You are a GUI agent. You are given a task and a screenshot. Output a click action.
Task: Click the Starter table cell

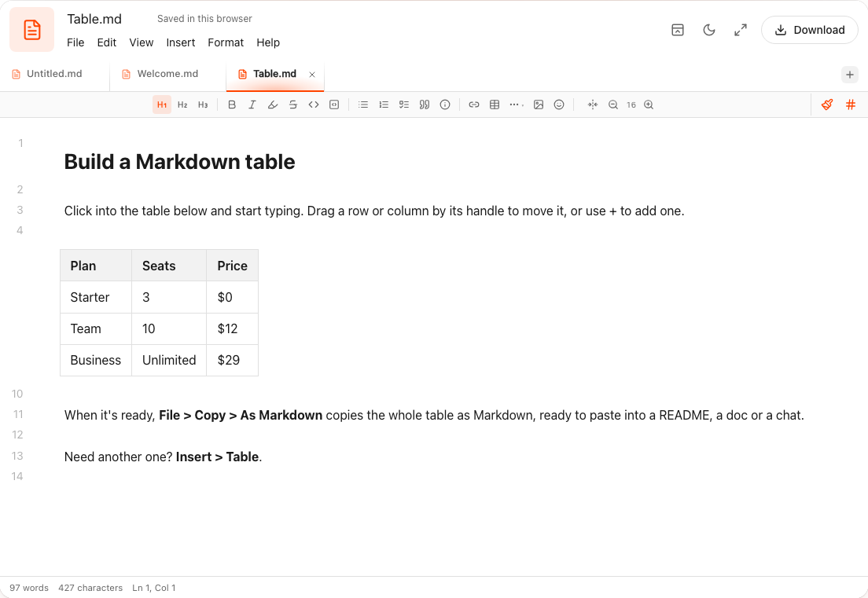click(x=96, y=297)
